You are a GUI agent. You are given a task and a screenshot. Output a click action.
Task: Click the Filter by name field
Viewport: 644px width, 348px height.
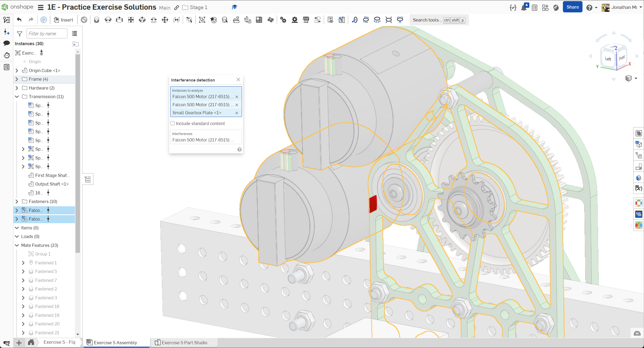click(x=47, y=34)
